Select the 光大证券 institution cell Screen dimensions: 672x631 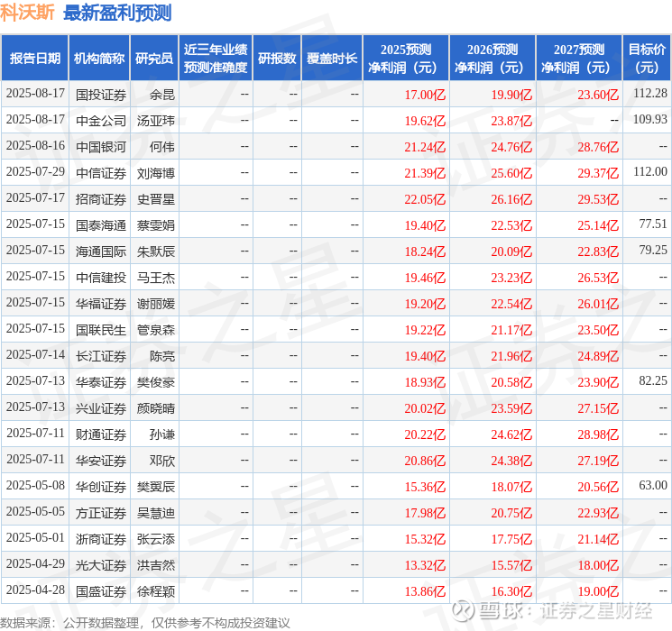(101, 564)
